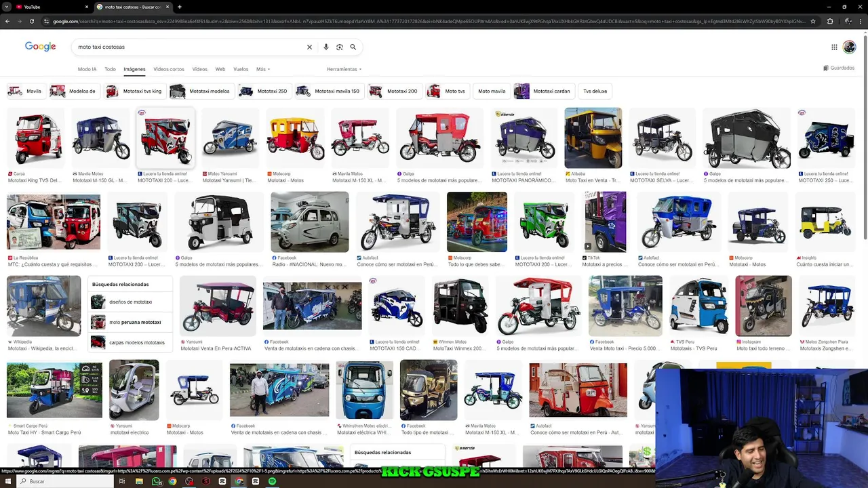The height and width of the screenshot is (488, 868).
Task: Bookmark this page with the star icon
Action: tap(812, 21)
